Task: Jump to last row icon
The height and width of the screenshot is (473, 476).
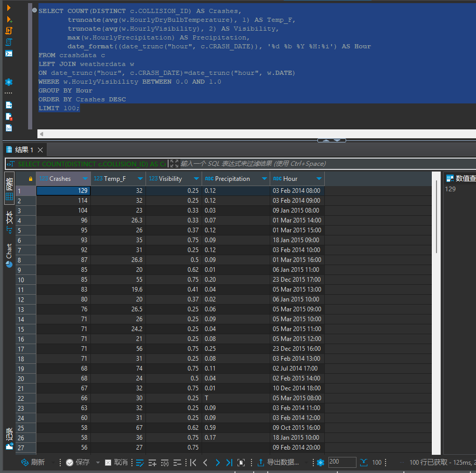Action: 229,463
